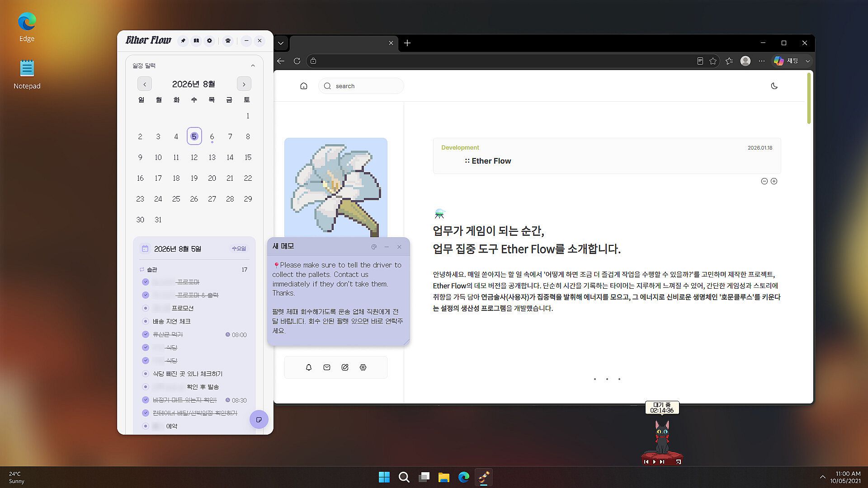Click the 수요일 weekday badge
Screen dimensions: 868x488
239,249
